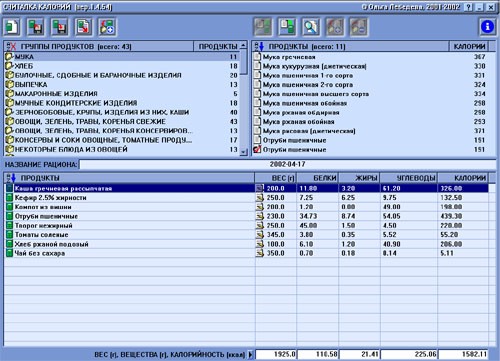Expand the ХЛЕБ product group folder
The height and width of the screenshot is (361, 500).
coord(9,66)
